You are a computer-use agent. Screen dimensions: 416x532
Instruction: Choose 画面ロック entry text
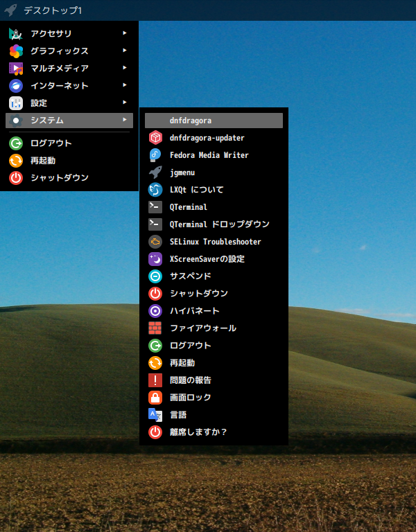point(191,398)
